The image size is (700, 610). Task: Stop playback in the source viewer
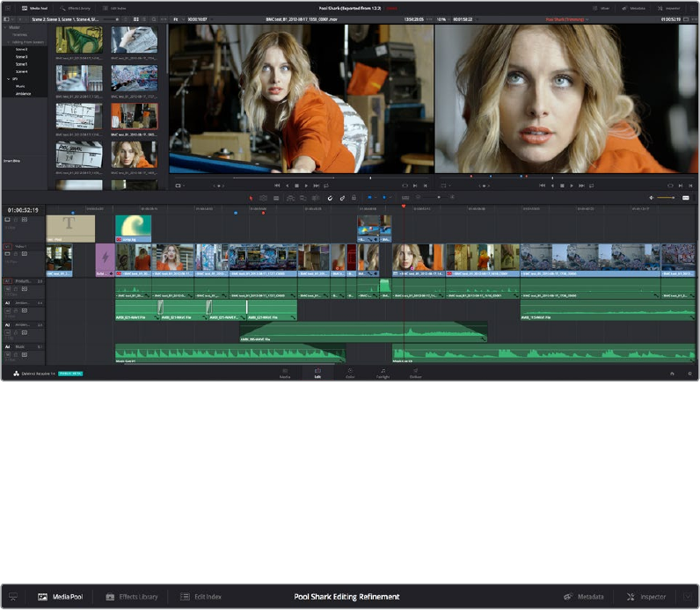point(296,185)
